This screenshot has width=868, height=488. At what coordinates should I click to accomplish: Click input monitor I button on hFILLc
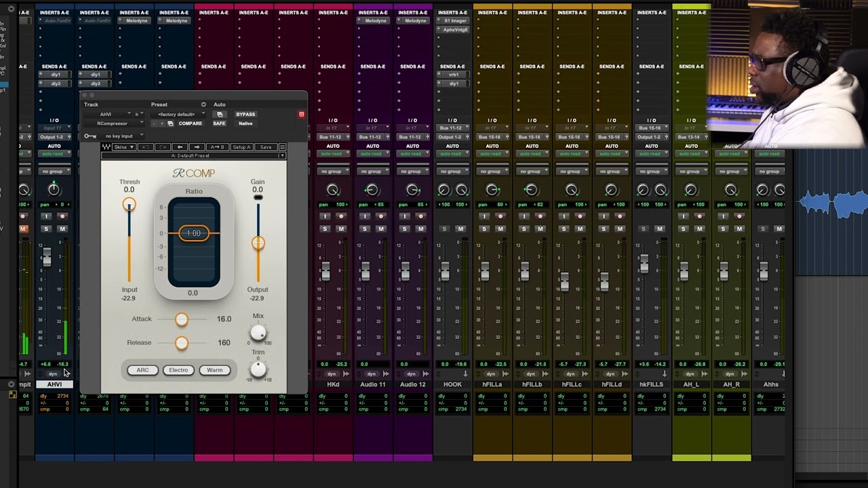click(x=564, y=216)
